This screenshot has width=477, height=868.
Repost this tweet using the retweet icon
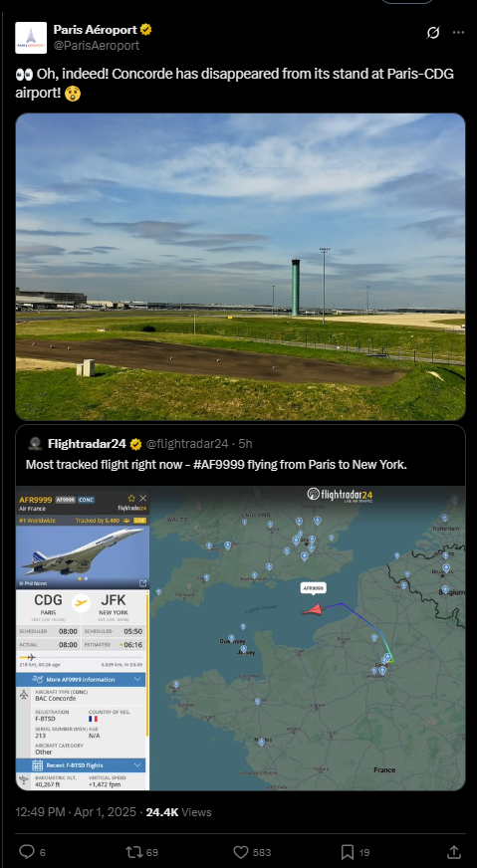coord(134,851)
